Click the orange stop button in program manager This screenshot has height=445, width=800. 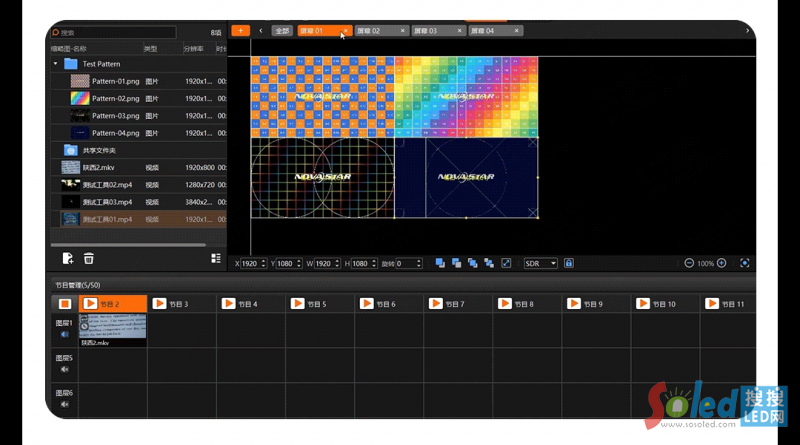64,303
